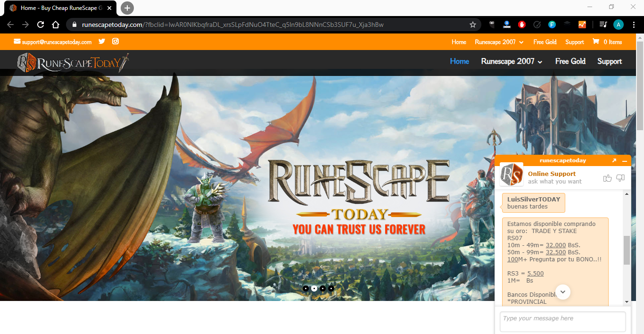Click the envelope email icon
This screenshot has height=334, width=644.
click(x=17, y=42)
